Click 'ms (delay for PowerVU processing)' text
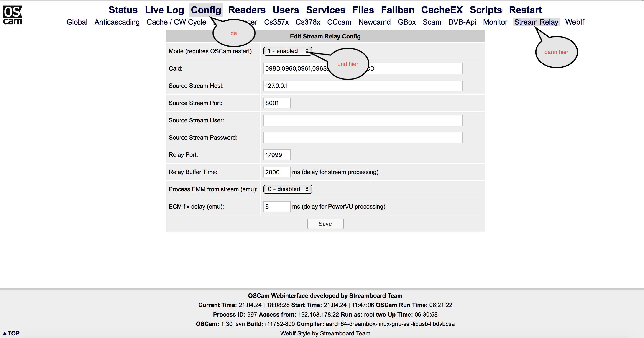 click(339, 207)
